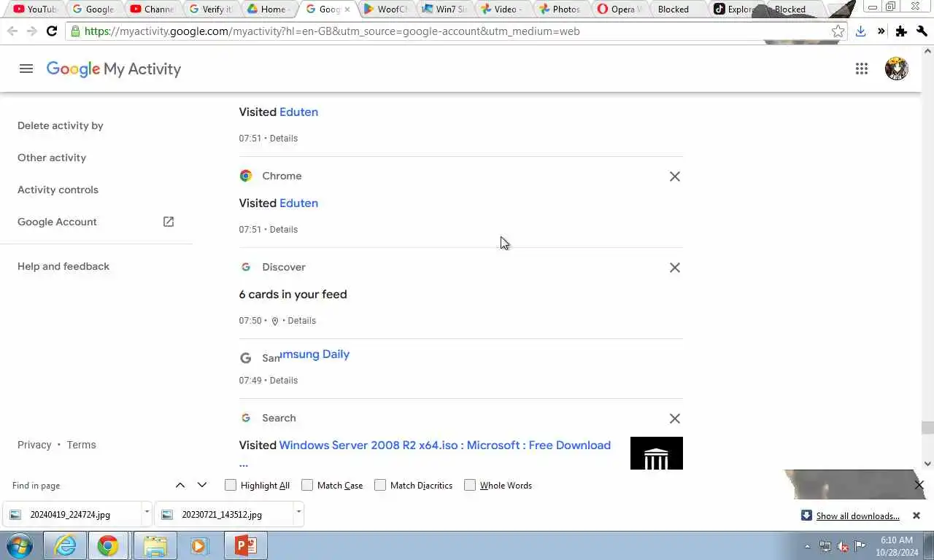The image size is (934, 560).
Task: Enable Match Diacritics checkbox
Action: click(x=380, y=485)
